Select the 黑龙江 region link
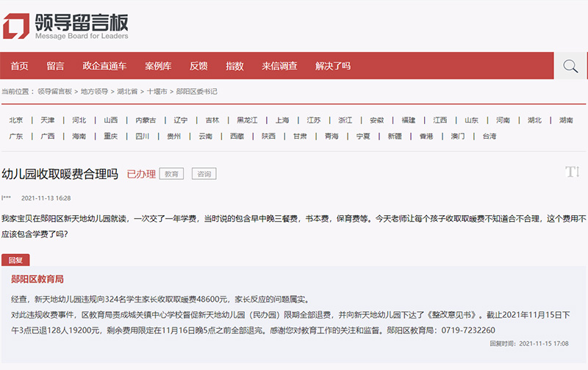Viewport: 588px width, 370px height. 247,120
